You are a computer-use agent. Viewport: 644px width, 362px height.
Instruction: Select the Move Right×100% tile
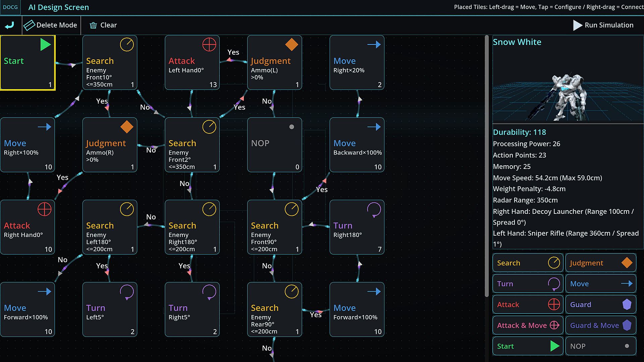click(x=28, y=145)
